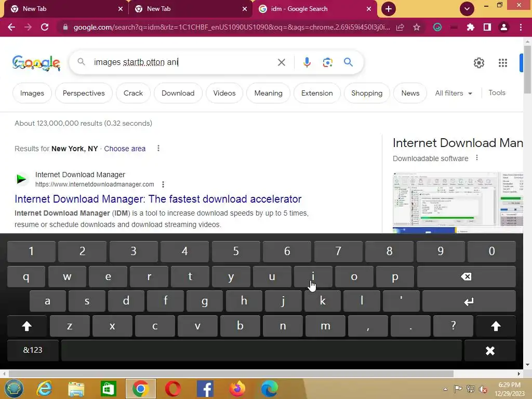Screen dimensions: 532x399
Task: Open options dots next to Downloadable software
Action: tap(477, 158)
